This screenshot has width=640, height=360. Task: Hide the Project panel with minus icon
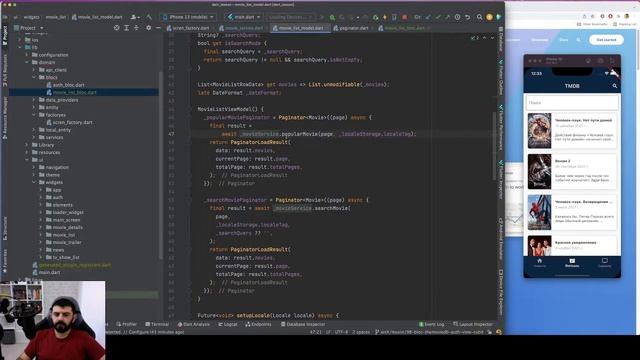coord(158,28)
